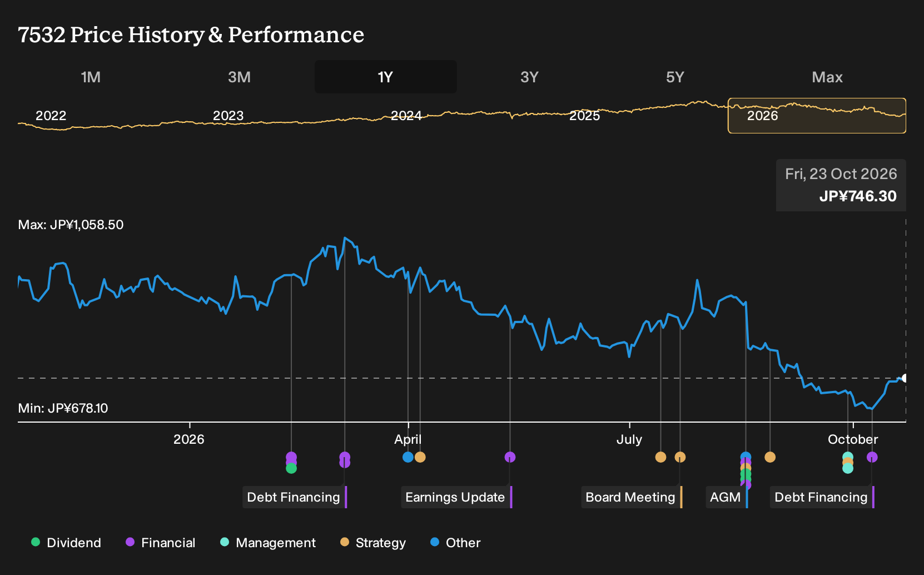
Task: Click 2022 in the overview mini chart
Action: (51, 116)
